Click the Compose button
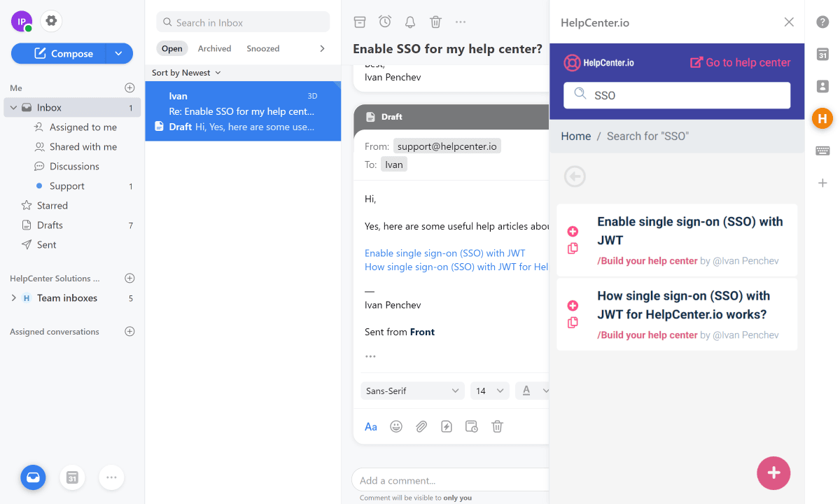Viewport: 840px width, 504px height. coord(58,53)
